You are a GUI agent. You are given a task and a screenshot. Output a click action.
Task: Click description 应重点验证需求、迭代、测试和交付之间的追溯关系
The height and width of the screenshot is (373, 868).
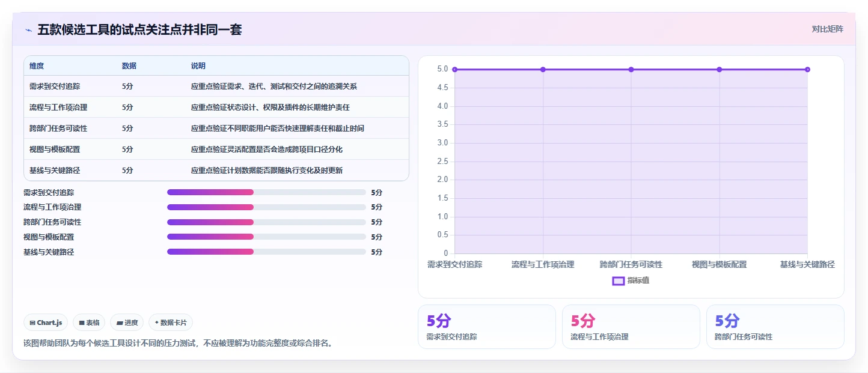274,86
